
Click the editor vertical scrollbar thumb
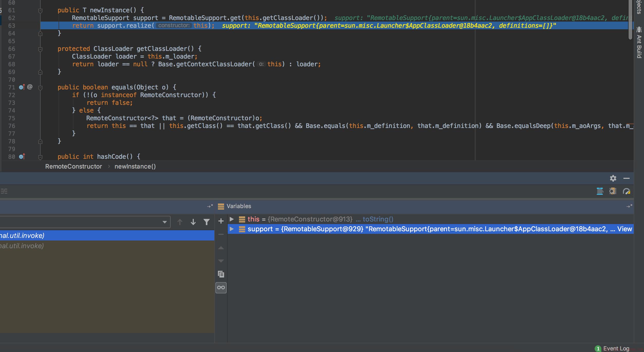tap(630, 20)
